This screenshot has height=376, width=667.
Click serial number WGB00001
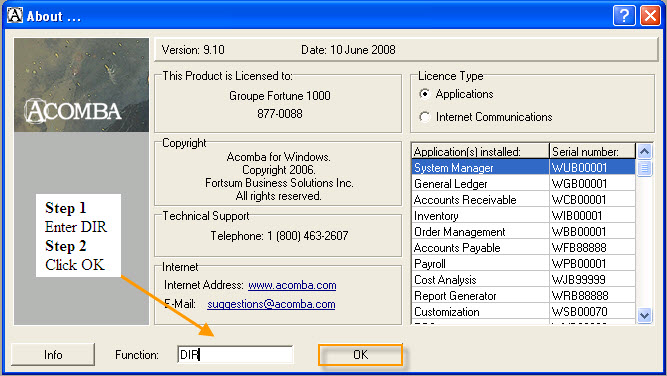point(579,184)
